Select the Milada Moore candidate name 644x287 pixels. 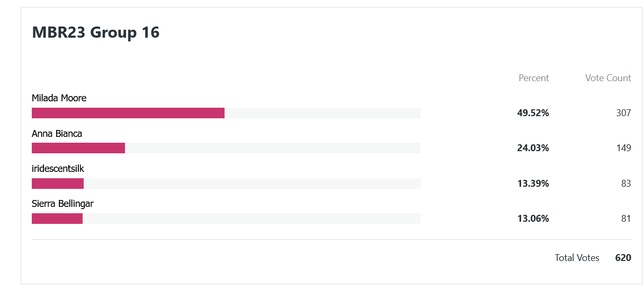pyautogui.click(x=59, y=98)
